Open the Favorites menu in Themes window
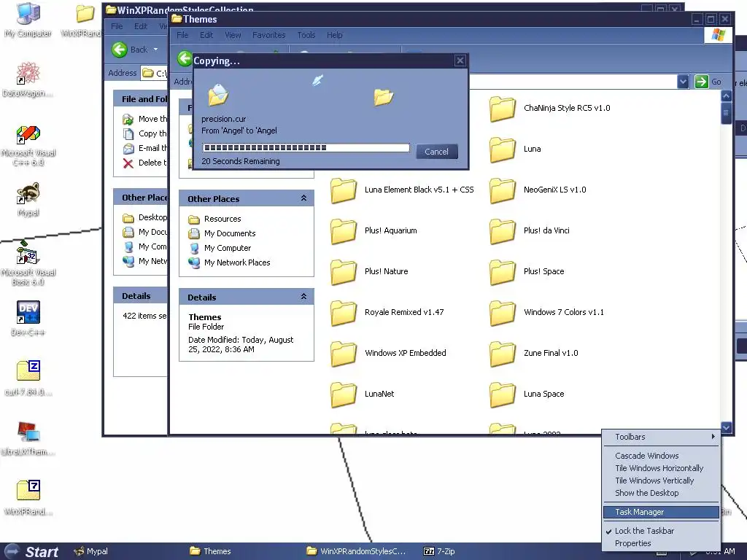Screen dimensions: 747x560 (x=268, y=35)
